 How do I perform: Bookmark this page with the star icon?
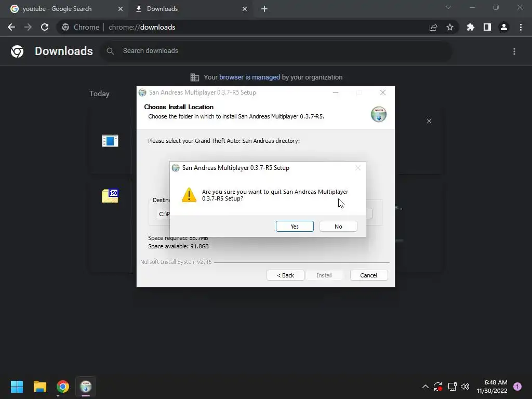click(x=450, y=27)
